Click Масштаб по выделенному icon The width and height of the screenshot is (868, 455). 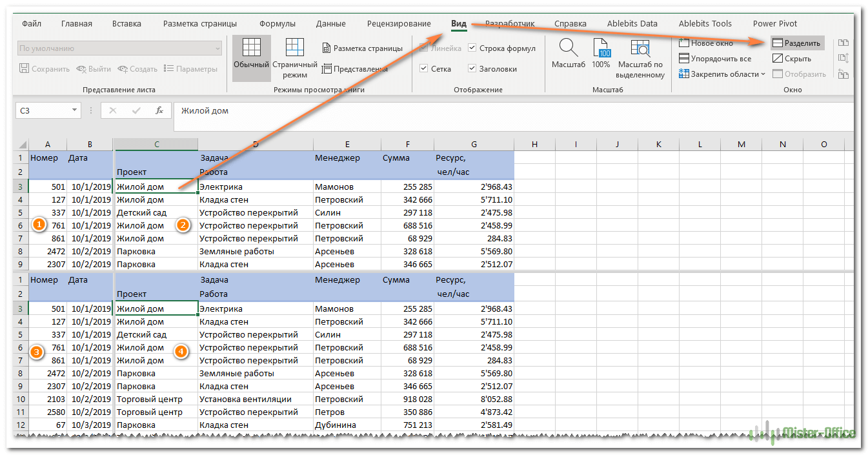[x=640, y=49]
